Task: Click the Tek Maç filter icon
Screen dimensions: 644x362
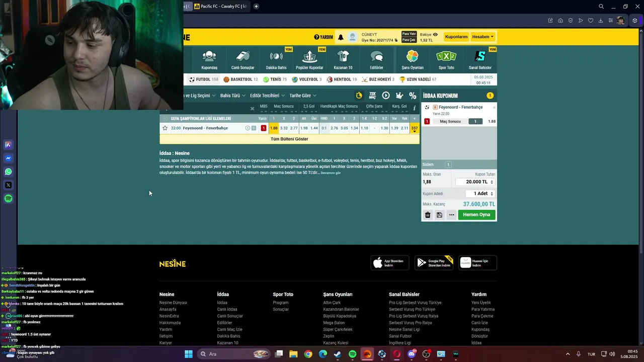Action: (x=372, y=96)
